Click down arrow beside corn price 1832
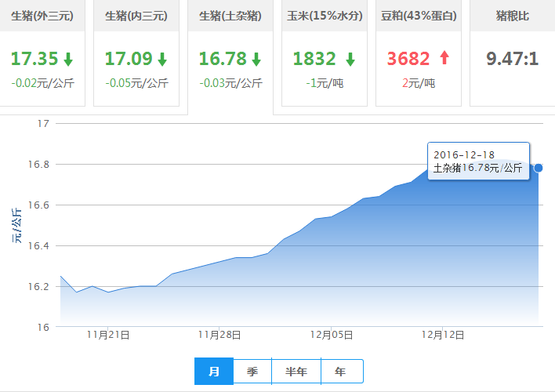 350,59
